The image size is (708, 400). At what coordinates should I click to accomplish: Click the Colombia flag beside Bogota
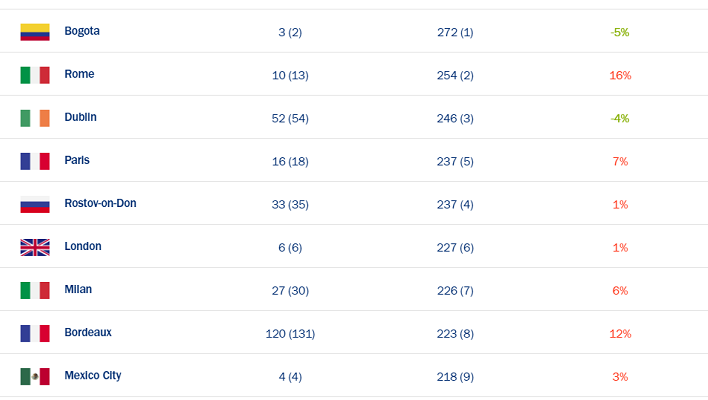35,32
